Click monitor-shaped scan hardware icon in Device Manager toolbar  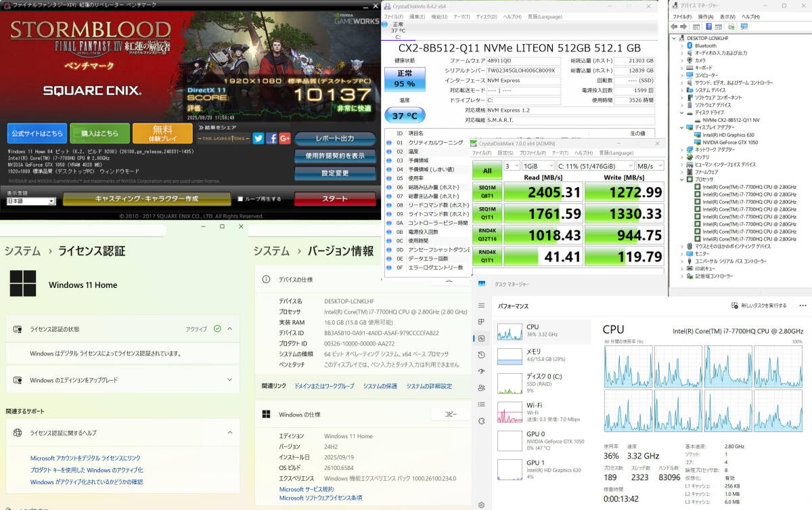pyautogui.click(x=744, y=26)
